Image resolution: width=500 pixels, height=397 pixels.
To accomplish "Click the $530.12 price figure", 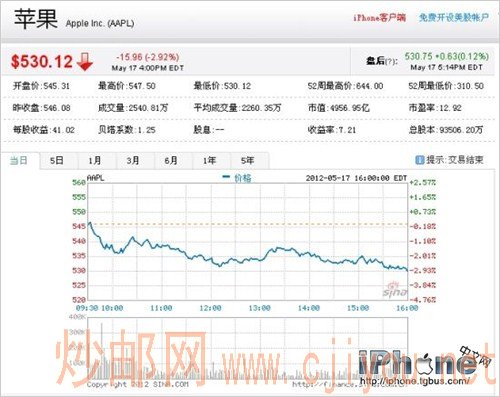I will pos(42,62).
